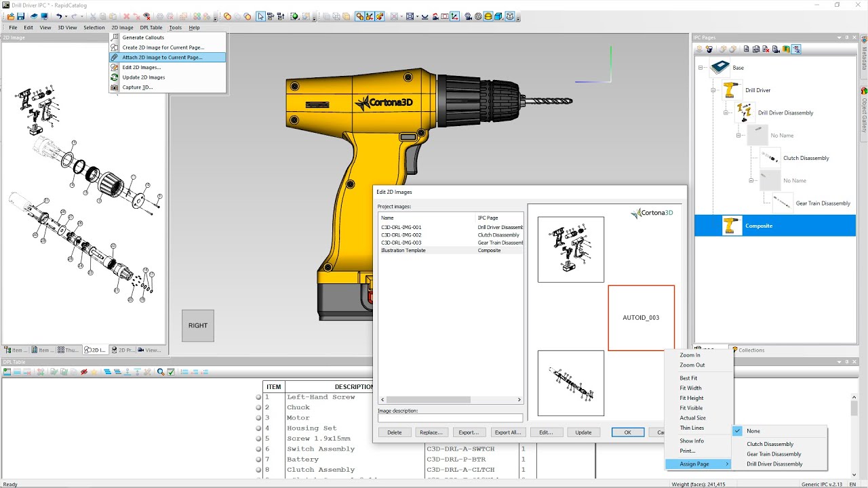This screenshot has height=488, width=868.
Task: Click the Update button in the dialog
Action: [x=583, y=432]
